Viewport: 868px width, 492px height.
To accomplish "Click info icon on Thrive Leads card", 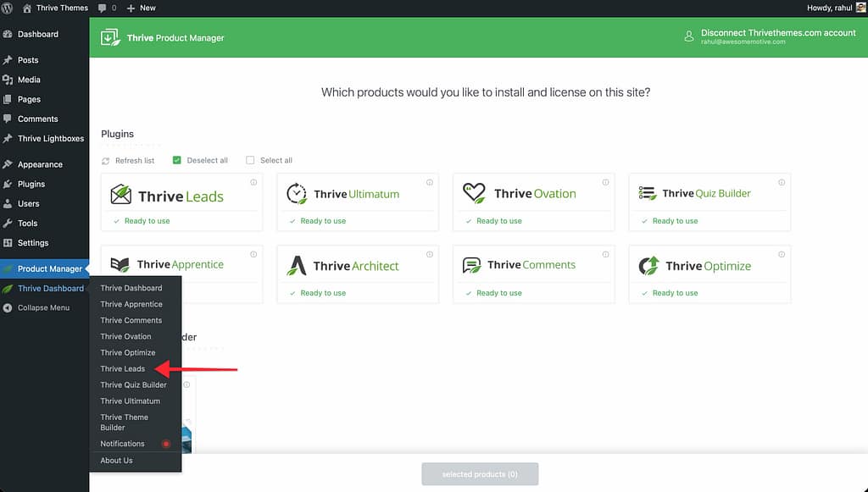I will coord(253,183).
